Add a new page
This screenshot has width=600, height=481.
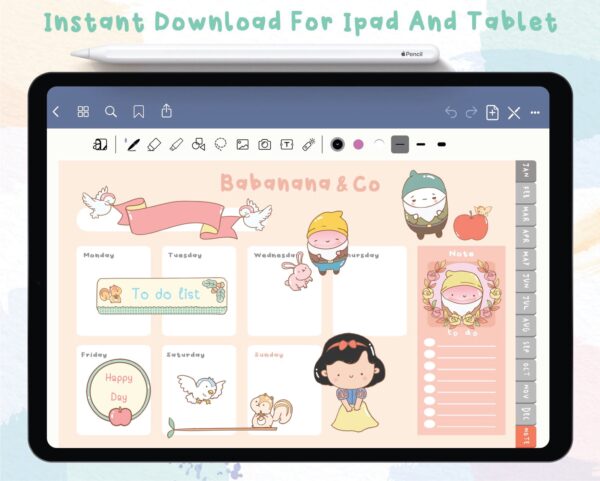tap(492, 113)
